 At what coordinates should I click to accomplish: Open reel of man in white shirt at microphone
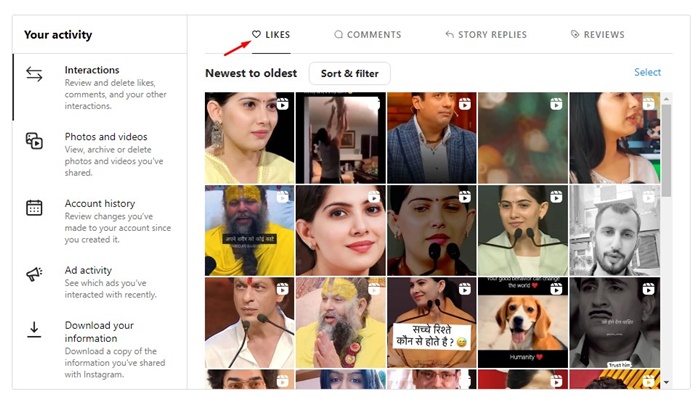tap(250, 322)
